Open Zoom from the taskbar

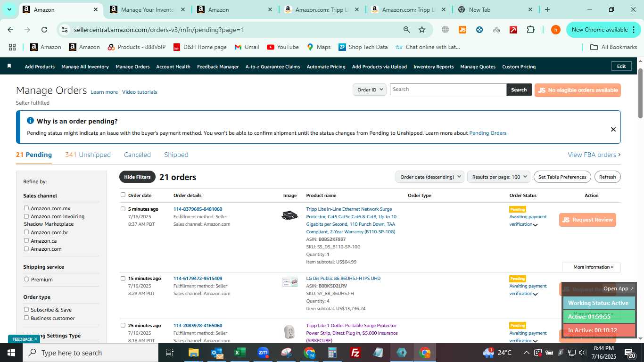click(263, 353)
